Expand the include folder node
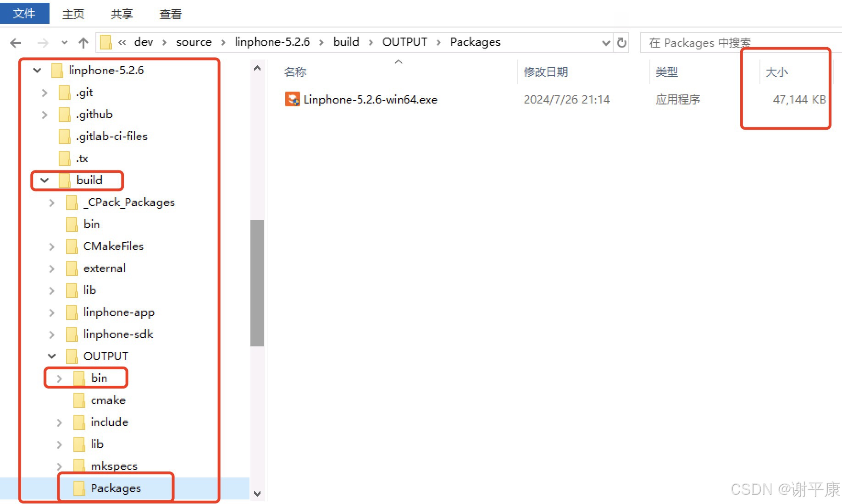 [x=59, y=422]
